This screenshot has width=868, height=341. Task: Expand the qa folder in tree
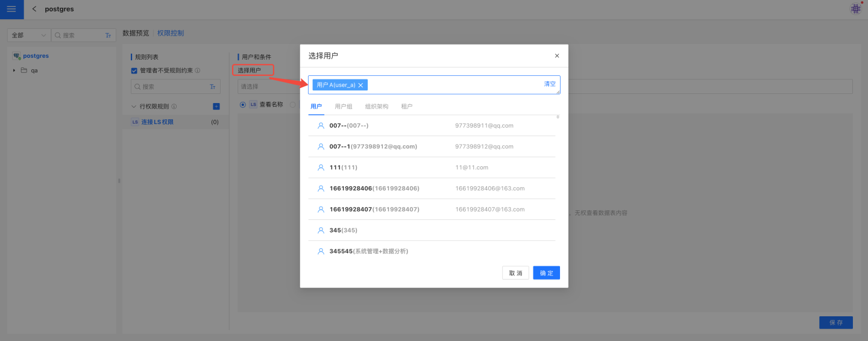[x=14, y=70]
